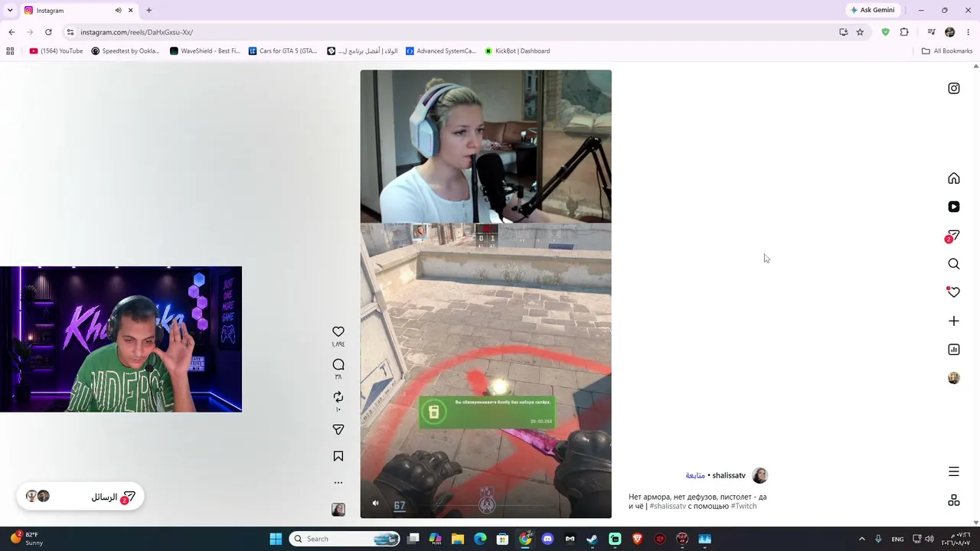Viewport: 980px width, 551px height.
Task: Open the Chrome three-dot menu
Action: pos(969,32)
